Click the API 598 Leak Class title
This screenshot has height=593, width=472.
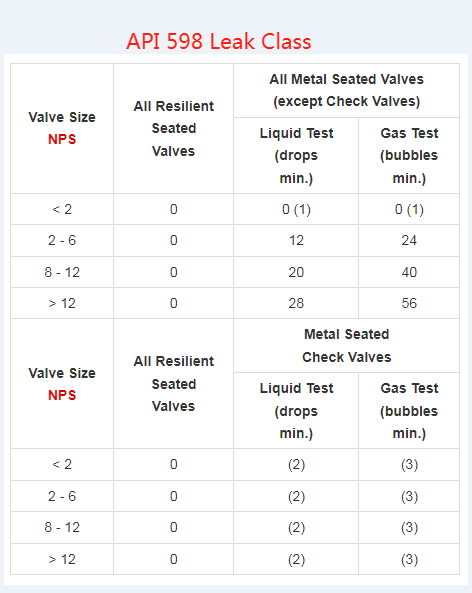click(219, 41)
